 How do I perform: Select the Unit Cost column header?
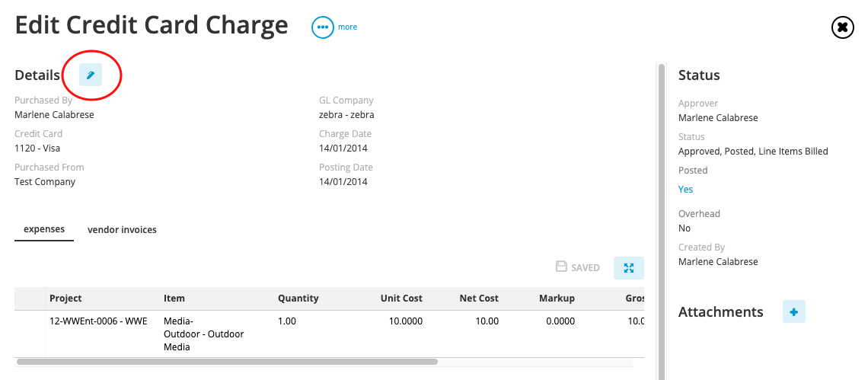tap(401, 298)
